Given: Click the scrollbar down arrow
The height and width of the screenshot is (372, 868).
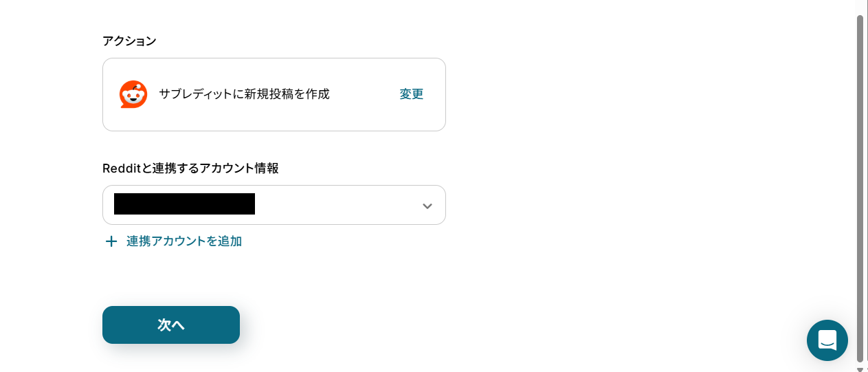Looking at the screenshot, I should coord(860,369).
